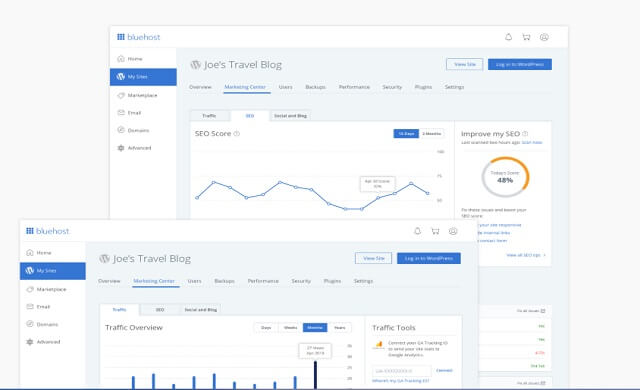The image size is (640, 390).
Task: Open Marketing Center tab in the back window
Action: tap(245, 87)
